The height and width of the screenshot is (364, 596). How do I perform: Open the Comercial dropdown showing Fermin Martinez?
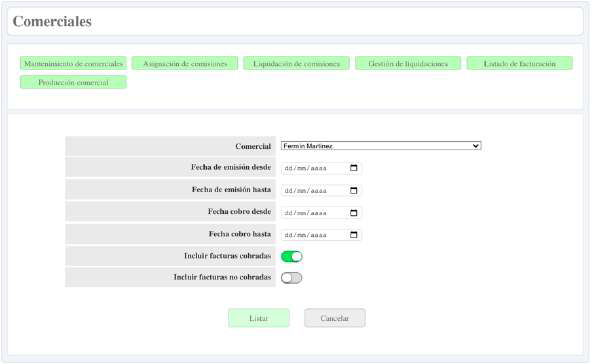coord(381,146)
